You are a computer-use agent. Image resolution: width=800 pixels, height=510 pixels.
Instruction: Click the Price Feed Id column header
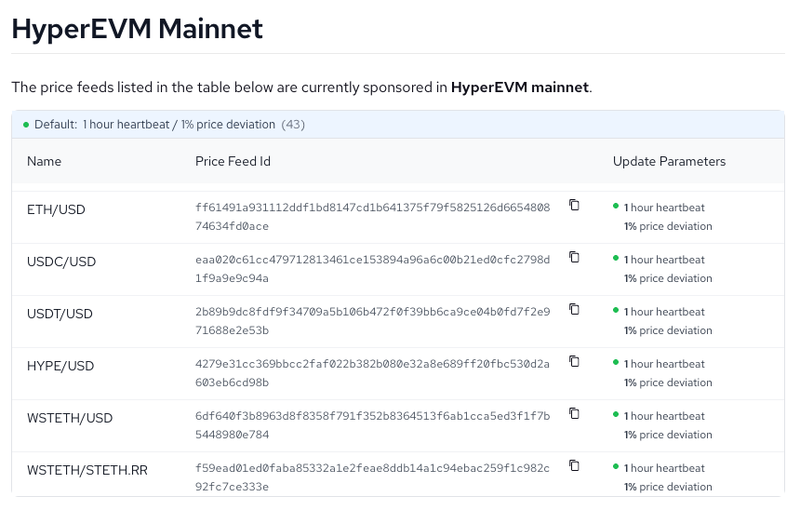[233, 161]
